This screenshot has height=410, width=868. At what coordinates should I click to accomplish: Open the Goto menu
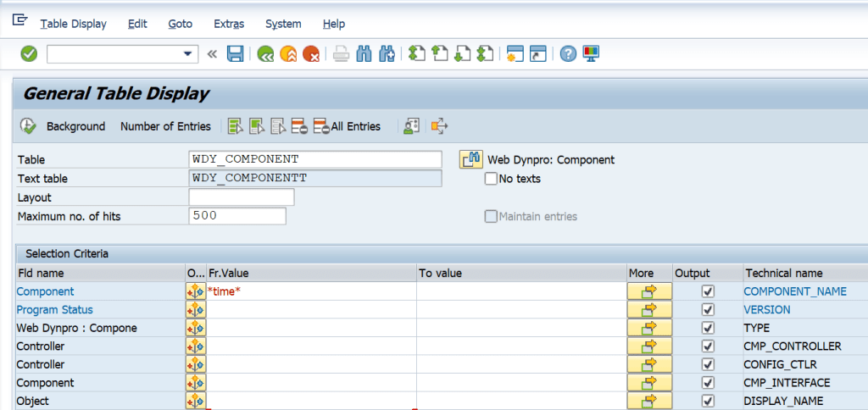pos(181,24)
